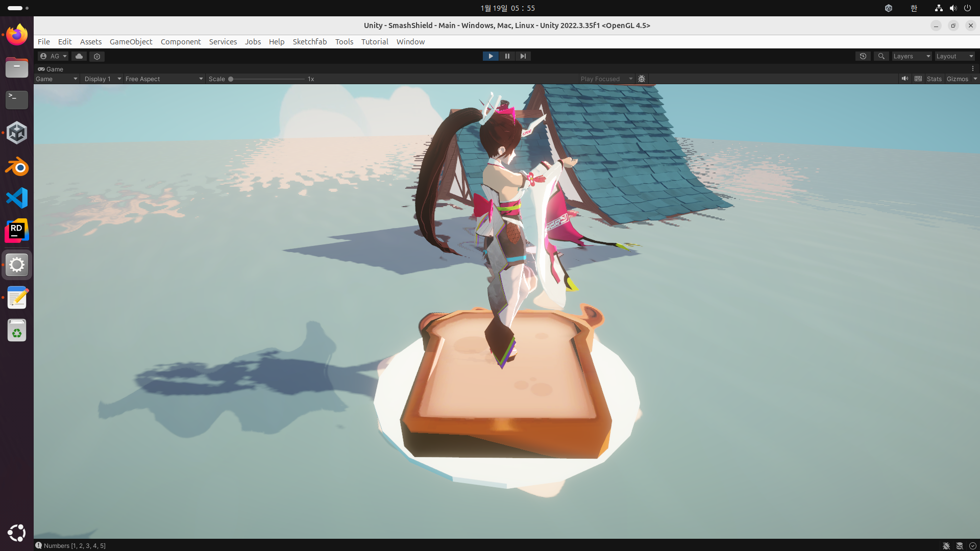Open the Tutorial menu
Screen dimensions: 980x551
click(x=375, y=42)
